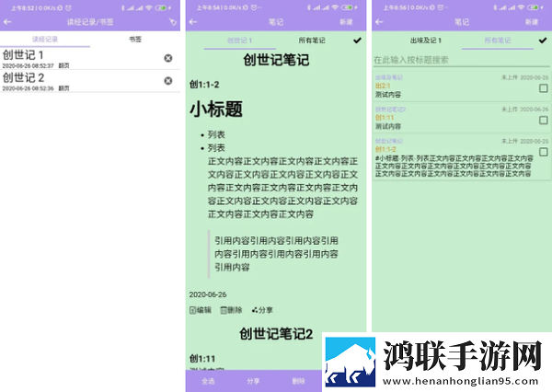Tap the checkmark icon in right screen
Screen dimensions: 552x392
(543, 40)
